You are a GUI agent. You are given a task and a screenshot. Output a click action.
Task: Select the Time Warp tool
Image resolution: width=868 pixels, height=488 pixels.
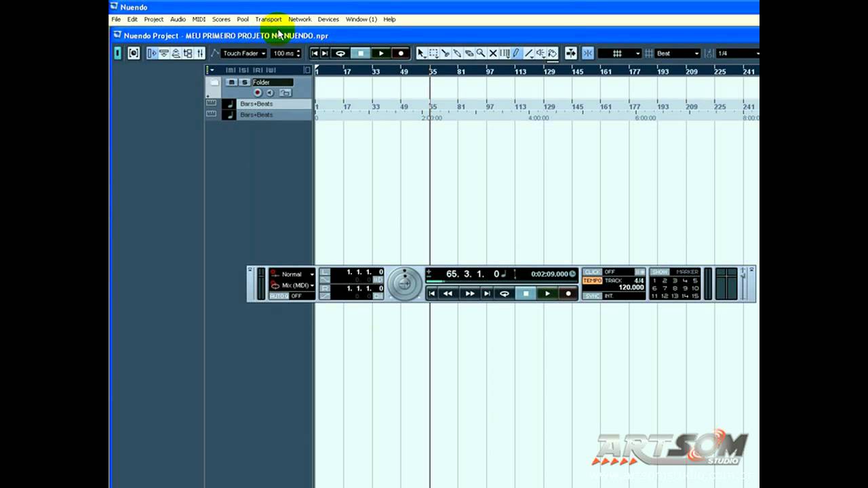505,53
